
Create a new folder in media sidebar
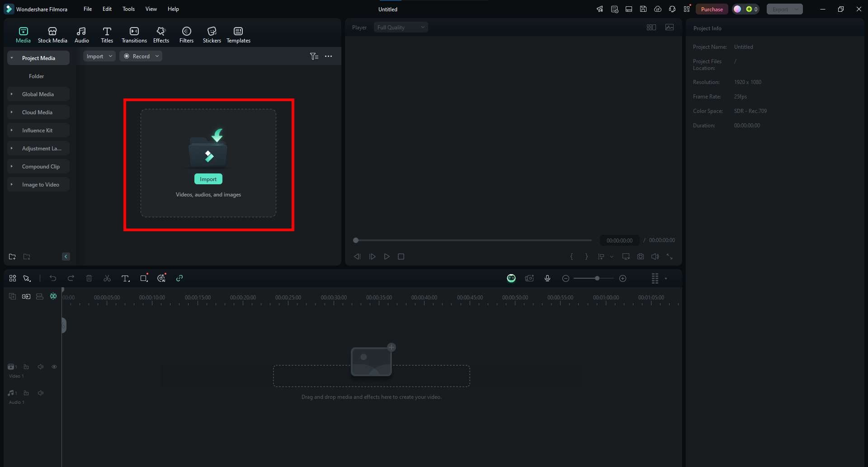coord(12,257)
